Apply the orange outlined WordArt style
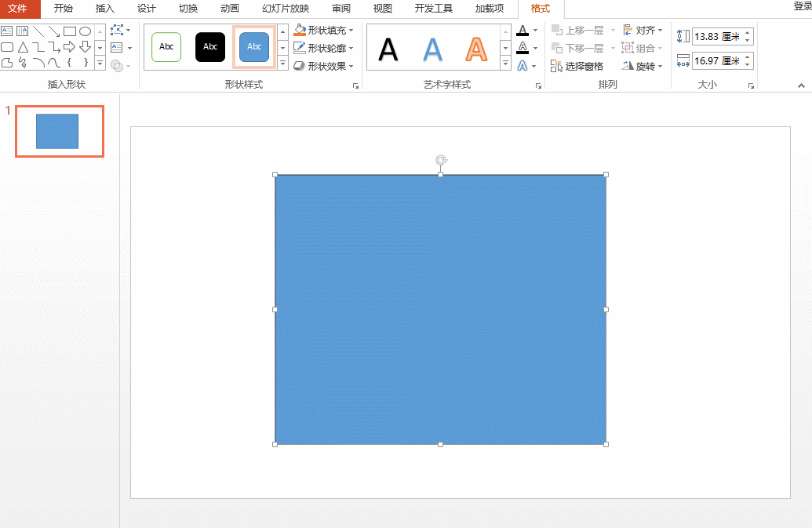 [475, 49]
